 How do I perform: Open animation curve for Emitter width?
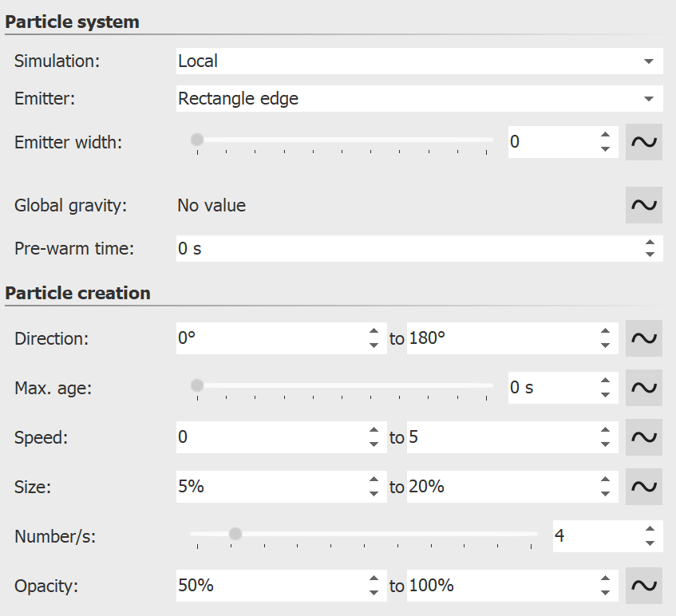643,141
